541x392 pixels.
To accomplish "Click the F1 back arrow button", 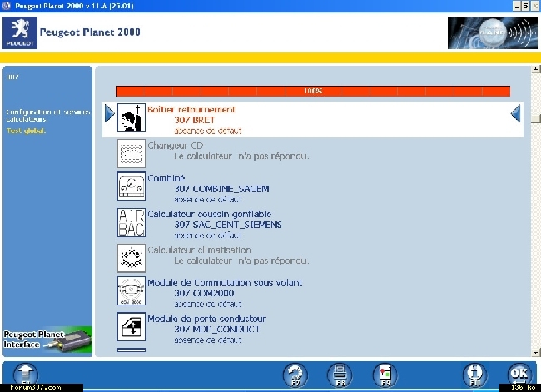I will pyautogui.click(x=26, y=374).
